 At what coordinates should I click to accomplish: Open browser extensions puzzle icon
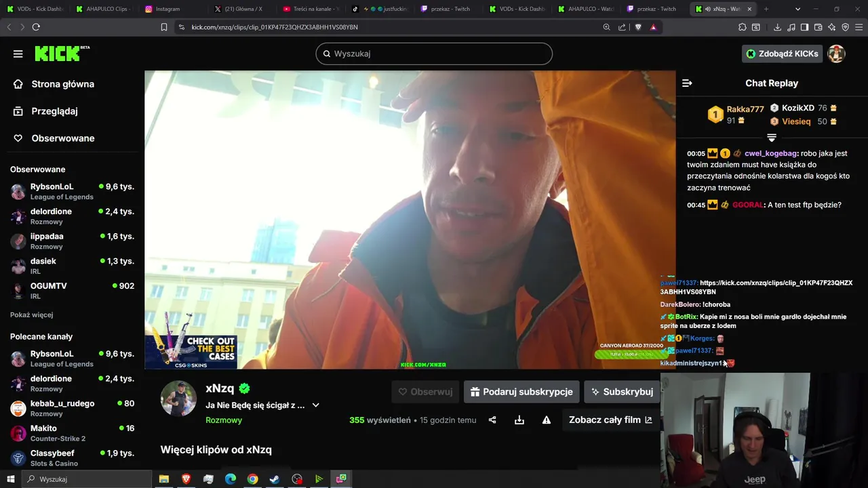coord(743,27)
